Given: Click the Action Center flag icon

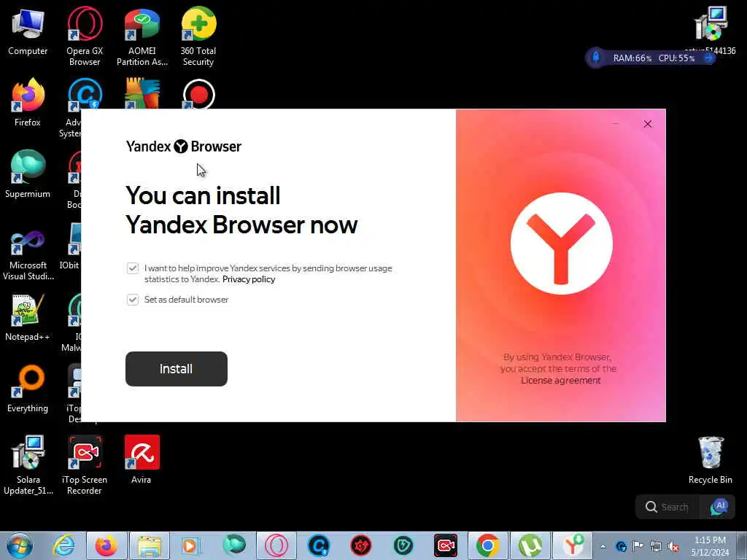Looking at the screenshot, I should pyautogui.click(x=638, y=546).
